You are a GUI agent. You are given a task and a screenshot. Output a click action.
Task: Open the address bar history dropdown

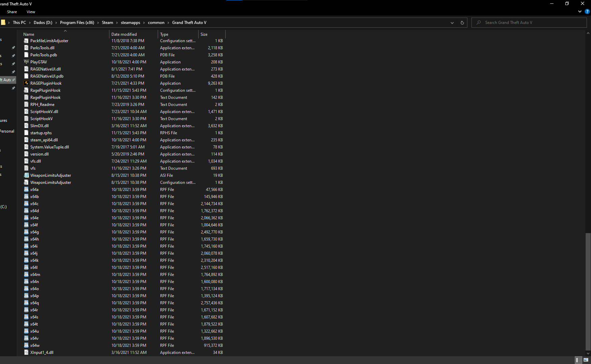pyautogui.click(x=452, y=23)
